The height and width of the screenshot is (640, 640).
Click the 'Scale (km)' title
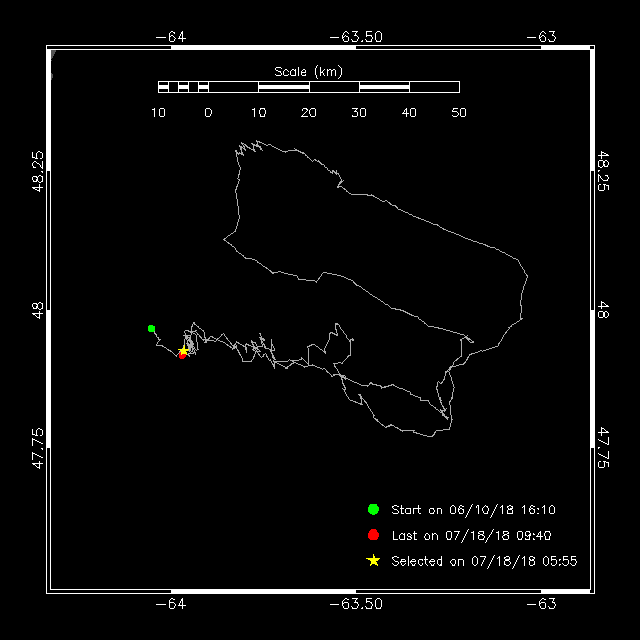click(309, 72)
